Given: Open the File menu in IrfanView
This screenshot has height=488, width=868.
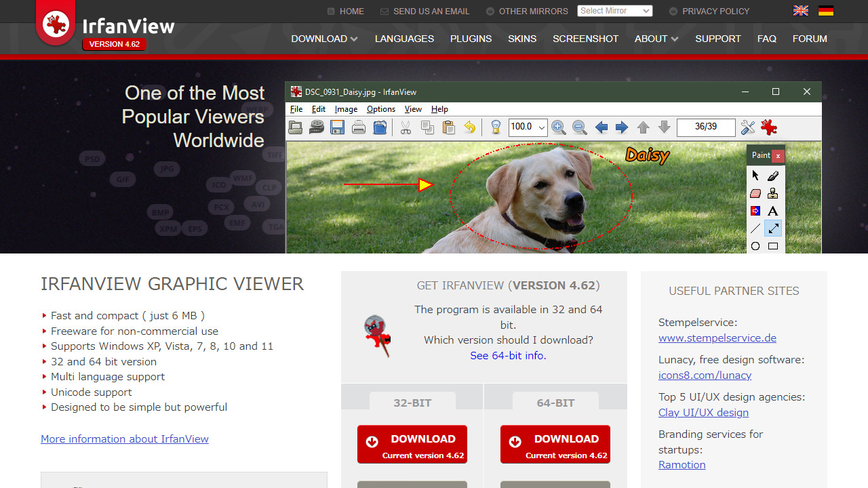Looking at the screenshot, I should (x=296, y=109).
